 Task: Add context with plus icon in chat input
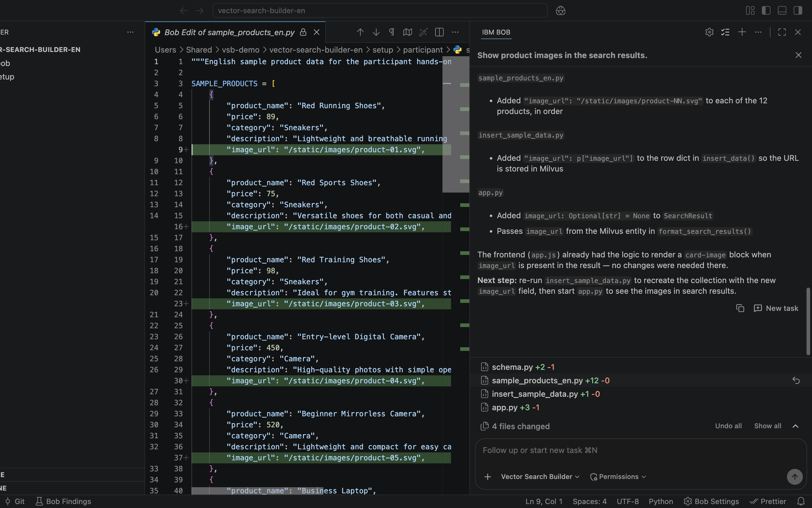click(x=488, y=477)
